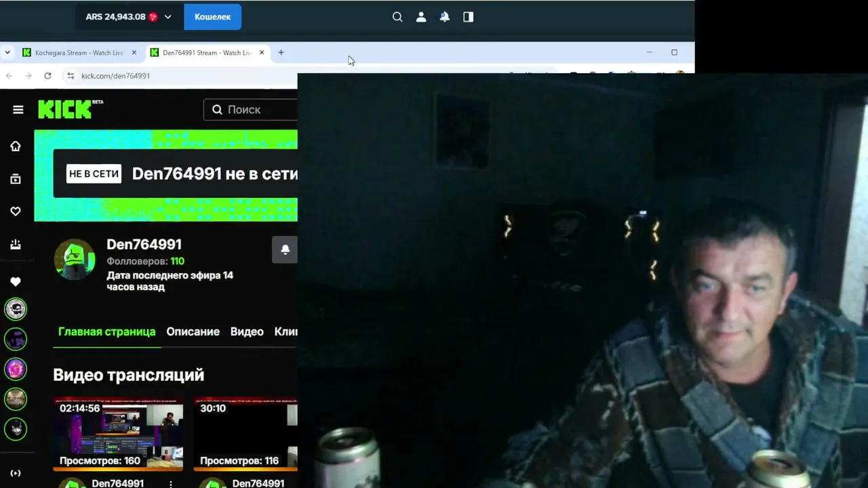
Task: Open the user account icon in top bar
Action: tap(421, 17)
